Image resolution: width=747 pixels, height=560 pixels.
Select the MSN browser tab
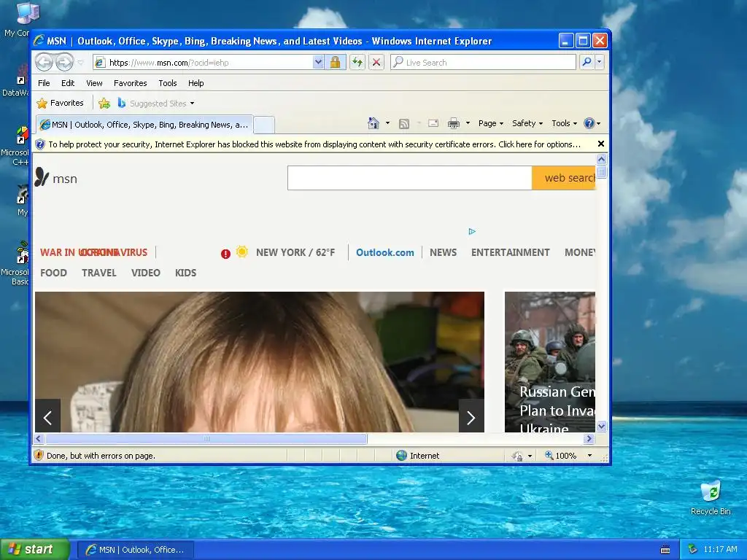144,125
